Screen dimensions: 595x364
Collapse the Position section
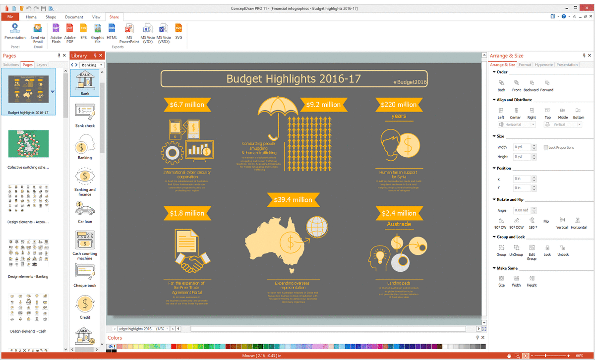494,168
